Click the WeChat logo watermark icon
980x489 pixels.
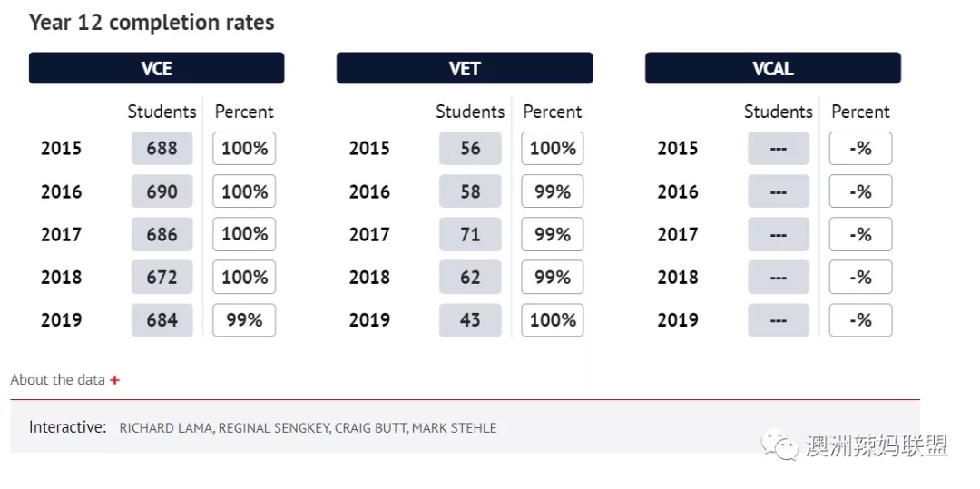(x=779, y=445)
